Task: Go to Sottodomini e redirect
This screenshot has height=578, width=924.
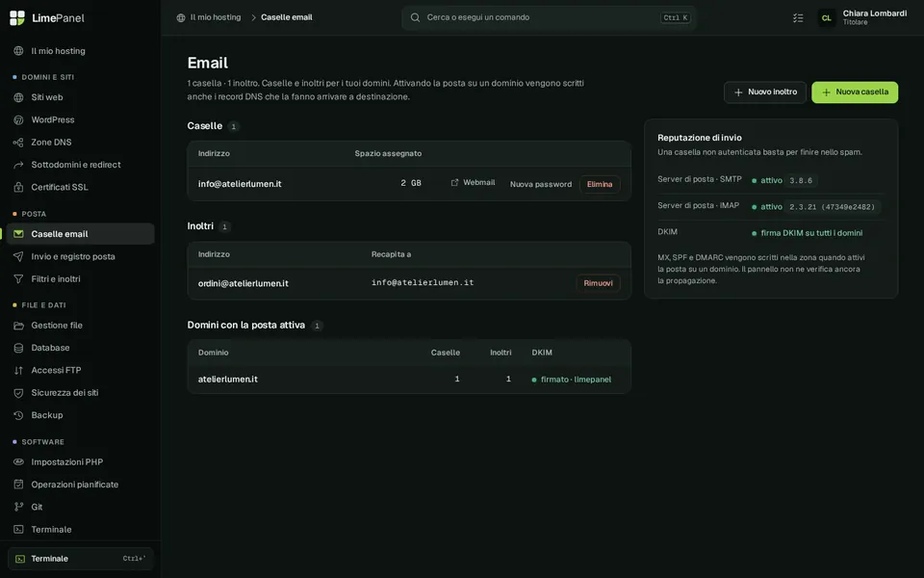Action: (80, 165)
